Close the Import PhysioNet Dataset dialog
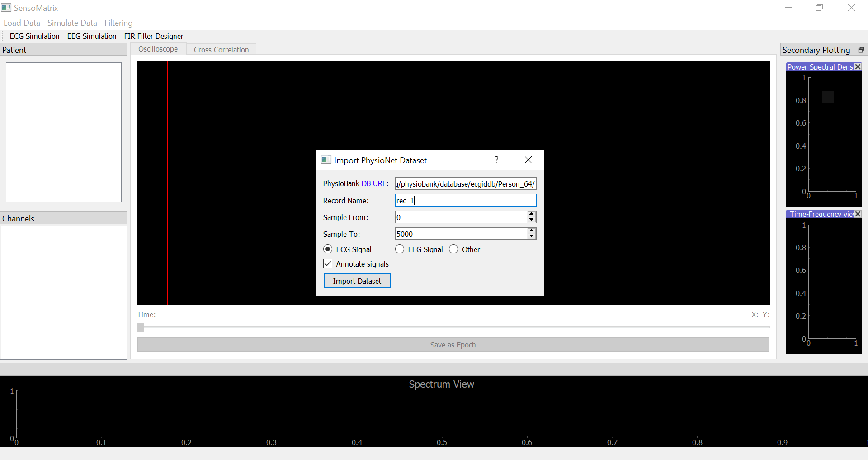 528,160
